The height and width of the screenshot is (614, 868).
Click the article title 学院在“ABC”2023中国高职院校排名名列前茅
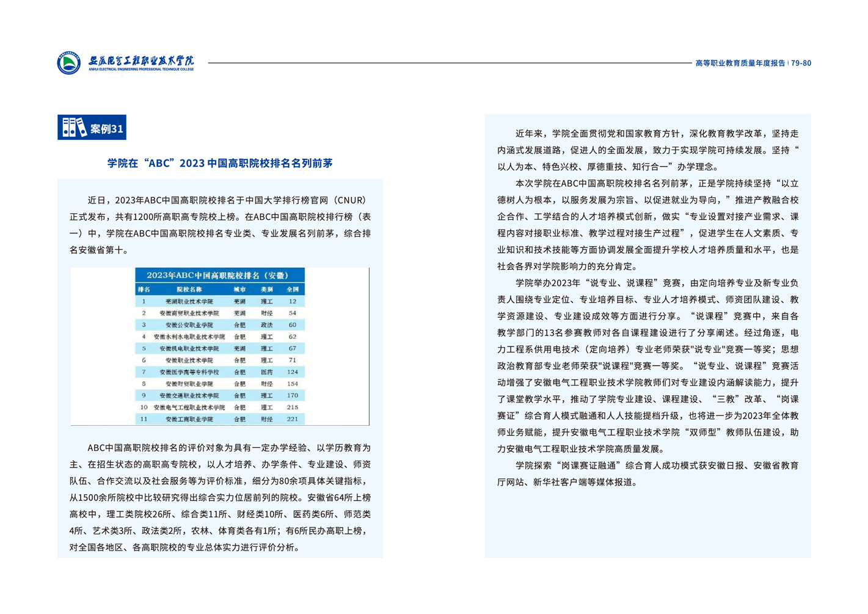tap(220, 163)
